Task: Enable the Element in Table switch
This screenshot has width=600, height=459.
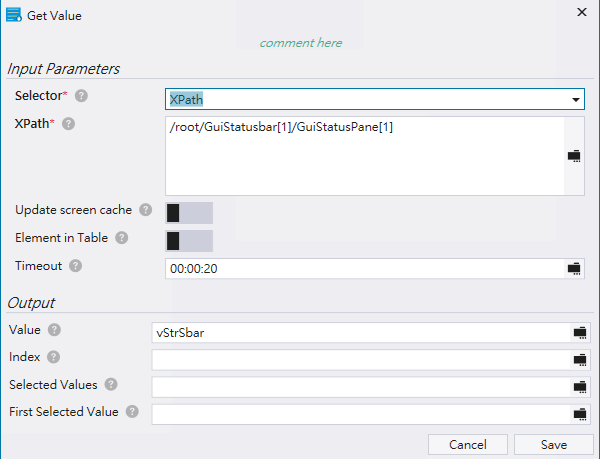Action: tap(188, 240)
